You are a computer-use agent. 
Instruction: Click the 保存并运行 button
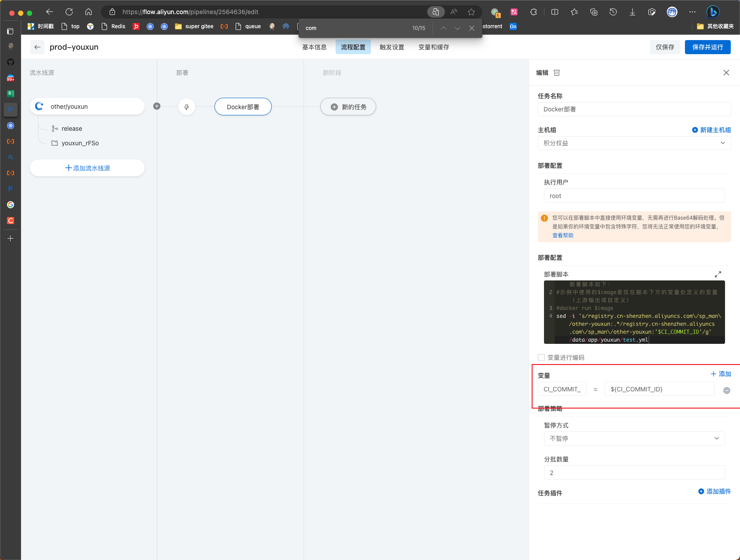(708, 47)
